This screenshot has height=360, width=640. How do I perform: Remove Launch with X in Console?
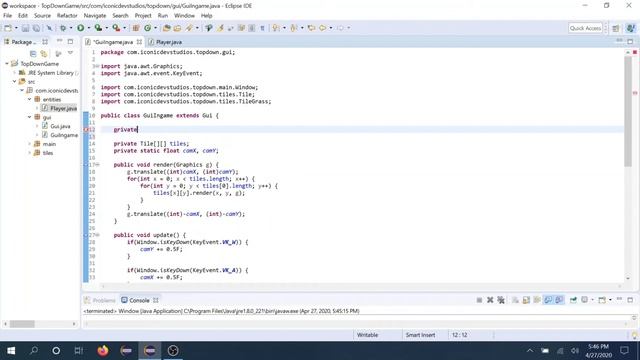click(490, 300)
